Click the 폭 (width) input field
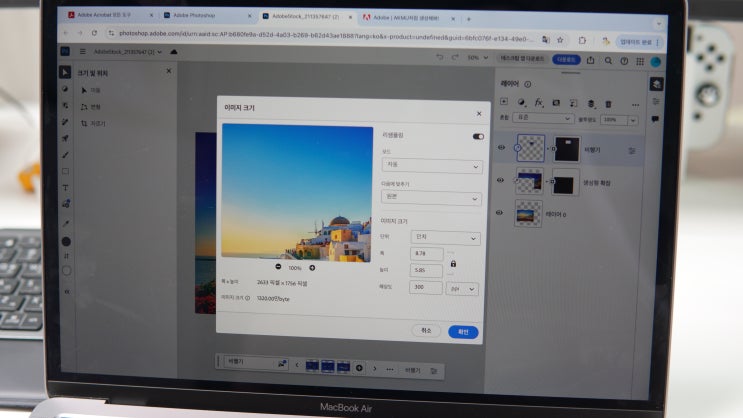Screen dimensions: 743x418 (x=426, y=253)
